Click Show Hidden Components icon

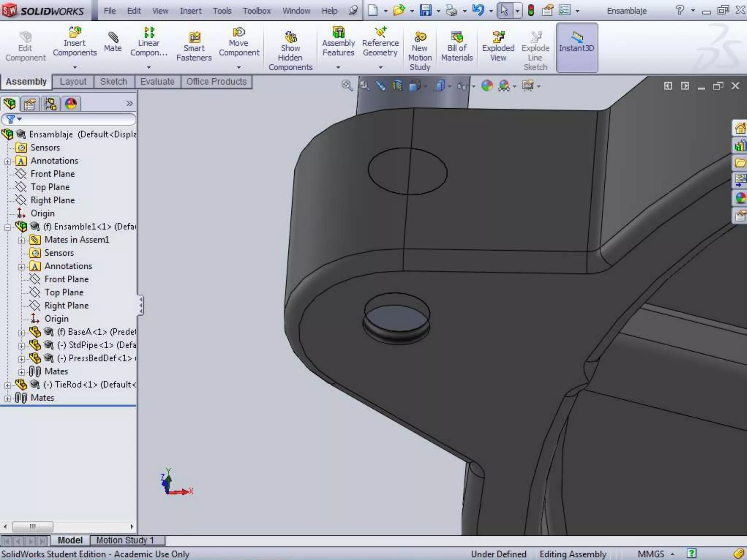(x=291, y=38)
